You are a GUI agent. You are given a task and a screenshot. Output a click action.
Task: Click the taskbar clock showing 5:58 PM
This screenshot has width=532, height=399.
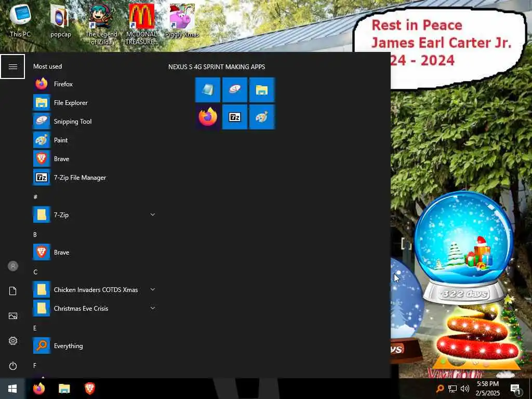[487, 389]
